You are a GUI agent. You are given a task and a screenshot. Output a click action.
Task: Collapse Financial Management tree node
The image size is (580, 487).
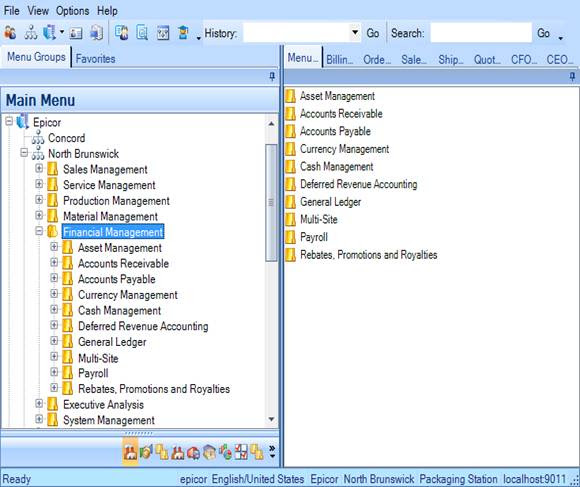(39, 231)
